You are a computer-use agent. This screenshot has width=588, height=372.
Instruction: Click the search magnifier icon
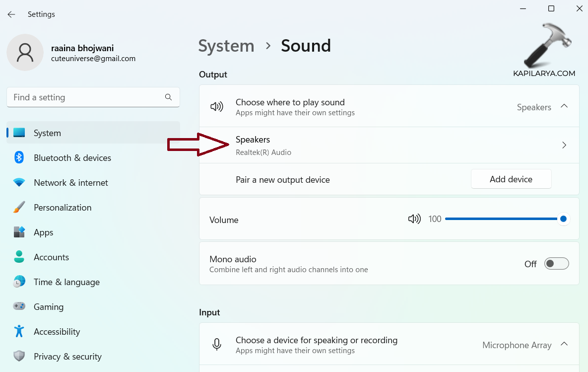[168, 97]
